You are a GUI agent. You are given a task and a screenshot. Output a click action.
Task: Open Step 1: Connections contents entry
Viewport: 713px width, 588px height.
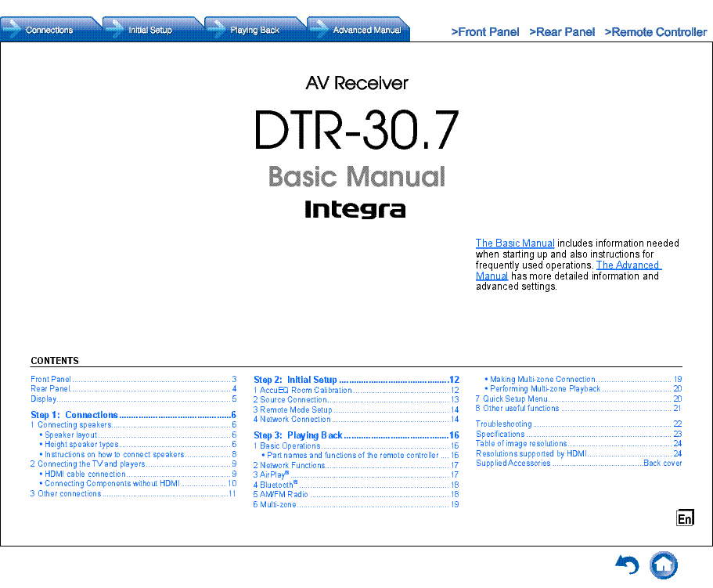coord(74,415)
